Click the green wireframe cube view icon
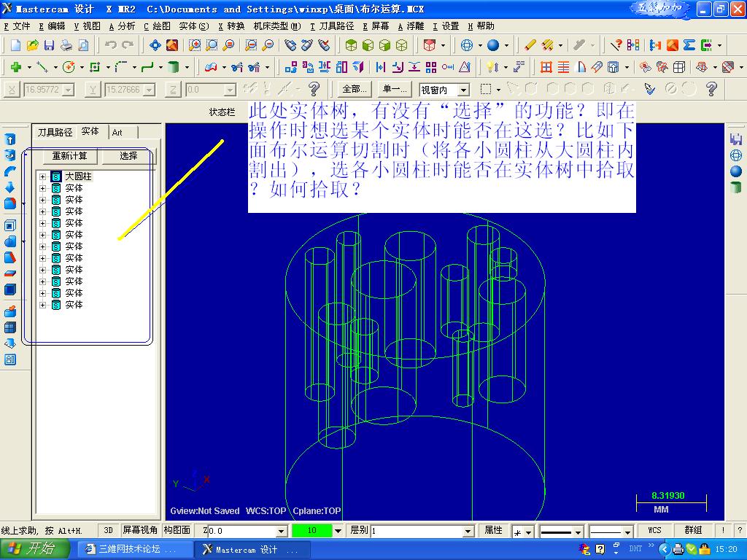Image resolution: width=747 pixels, height=560 pixels. (402, 45)
